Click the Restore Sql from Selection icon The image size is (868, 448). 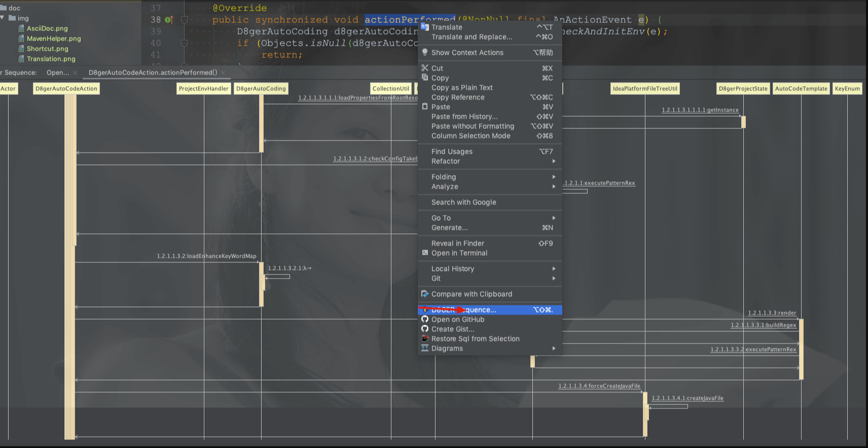coord(425,338)
